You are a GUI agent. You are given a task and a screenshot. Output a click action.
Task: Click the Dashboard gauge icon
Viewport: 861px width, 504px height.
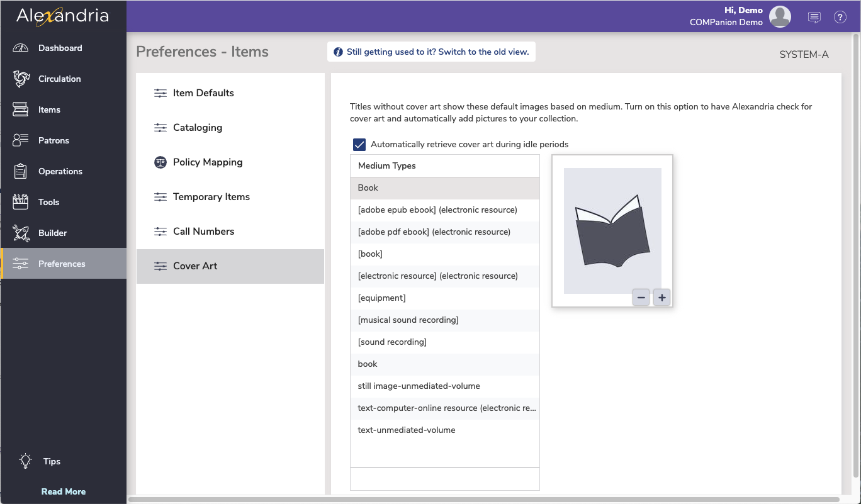click(21, 48)
